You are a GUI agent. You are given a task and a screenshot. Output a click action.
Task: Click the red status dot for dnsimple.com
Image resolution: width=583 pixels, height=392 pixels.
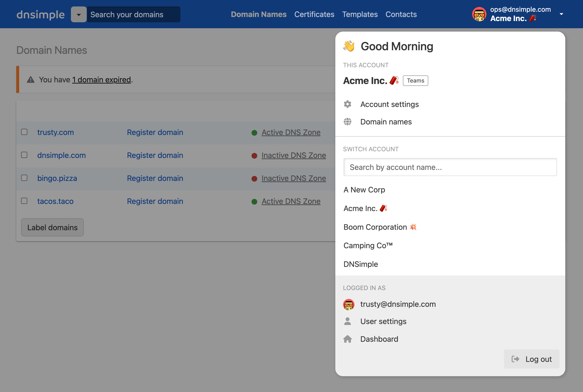pos(254,156)
